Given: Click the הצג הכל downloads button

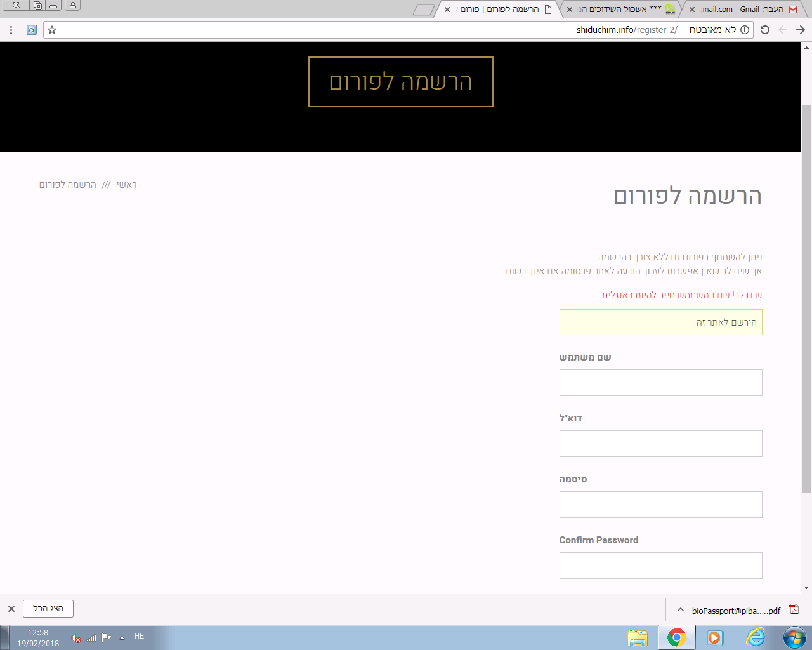Looking at the screenshot, I should [x=48, y=609].
